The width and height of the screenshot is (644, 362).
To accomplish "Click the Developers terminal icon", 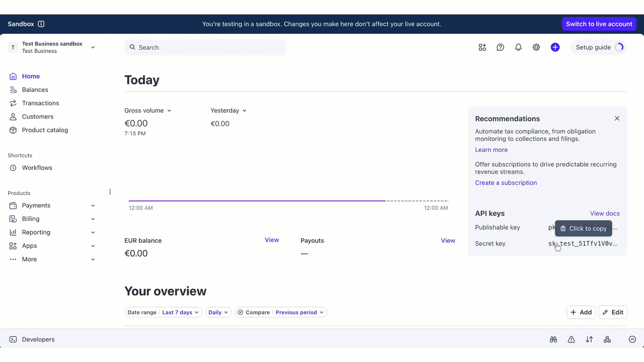I will pyautogui.click(x=13, y=339).
